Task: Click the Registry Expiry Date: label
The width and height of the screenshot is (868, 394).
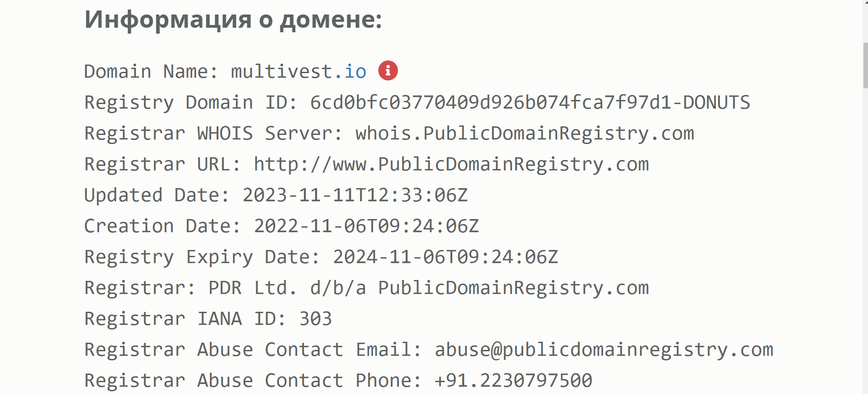Action: point(202,257)
